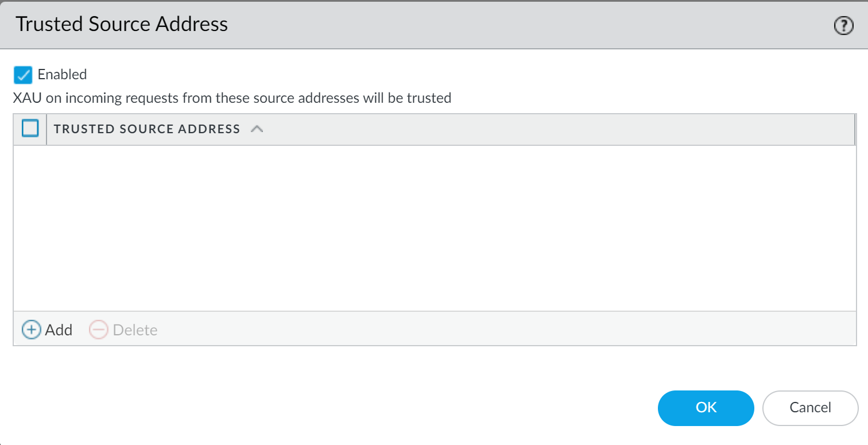Tick the select-all checkbox in table header
This screenshot has width=868, height=445.
pyautogui.click(x=30, y=129)
